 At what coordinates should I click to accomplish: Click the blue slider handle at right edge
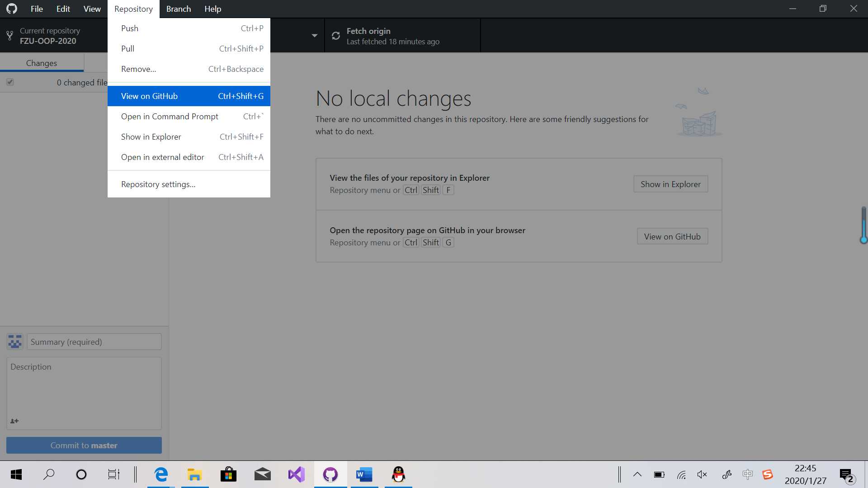tap(863, 240)
